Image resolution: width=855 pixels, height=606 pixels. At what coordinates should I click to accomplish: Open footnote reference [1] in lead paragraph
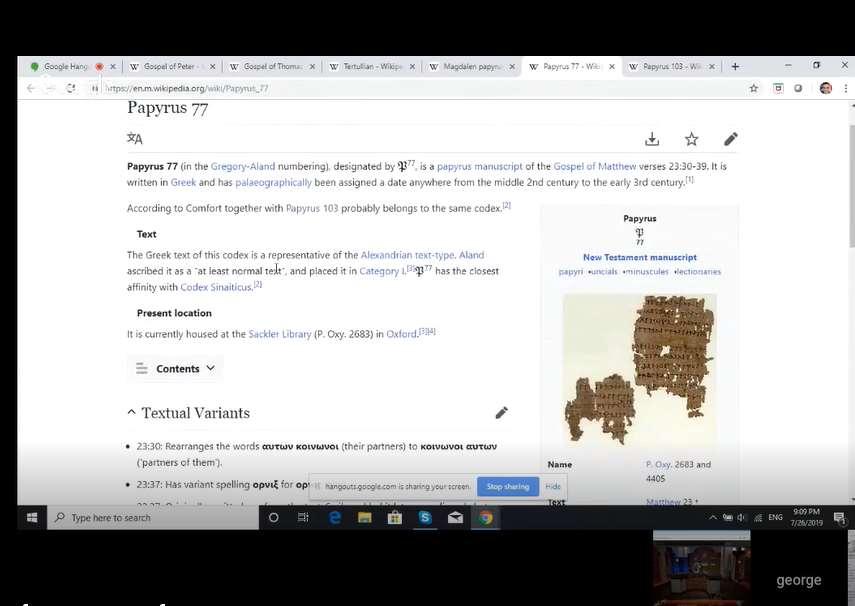pos(690,179)
